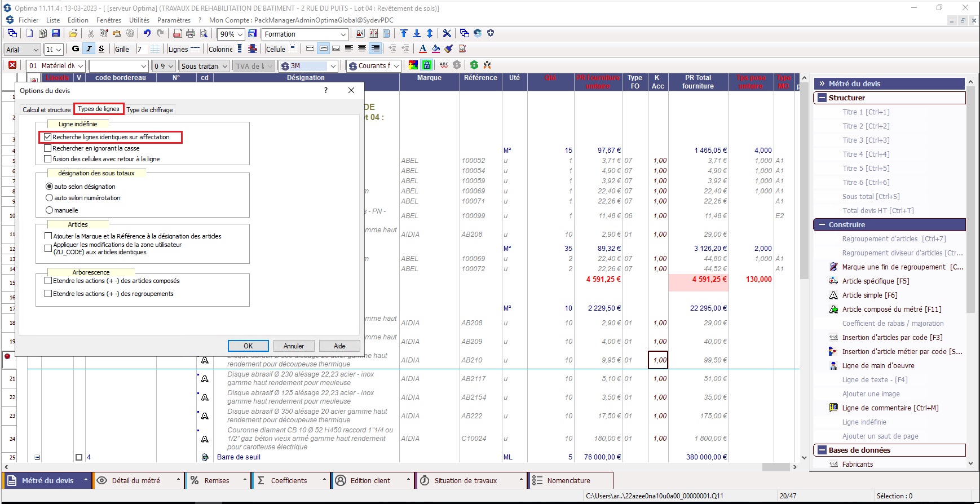Enable Rechercher en ignorant la casse

pyautogui.click(x=48, y=148)
